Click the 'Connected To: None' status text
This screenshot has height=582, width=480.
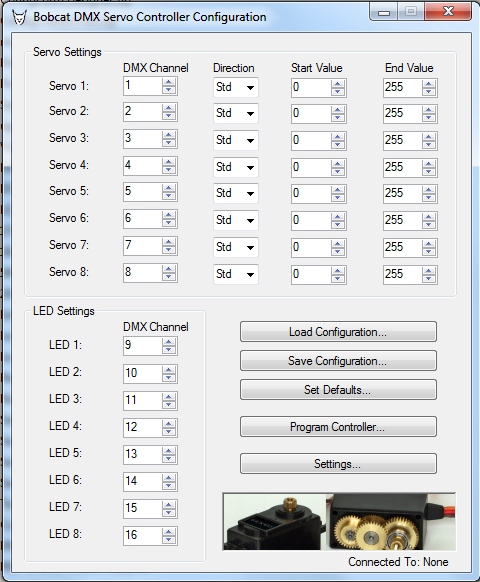pyautogui.click(x=398, y=562)
